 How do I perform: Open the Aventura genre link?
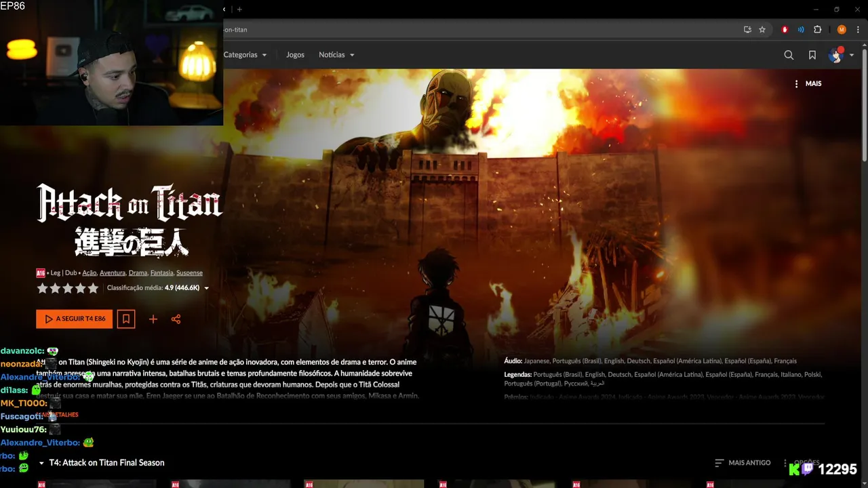click(x=113, y=273)
